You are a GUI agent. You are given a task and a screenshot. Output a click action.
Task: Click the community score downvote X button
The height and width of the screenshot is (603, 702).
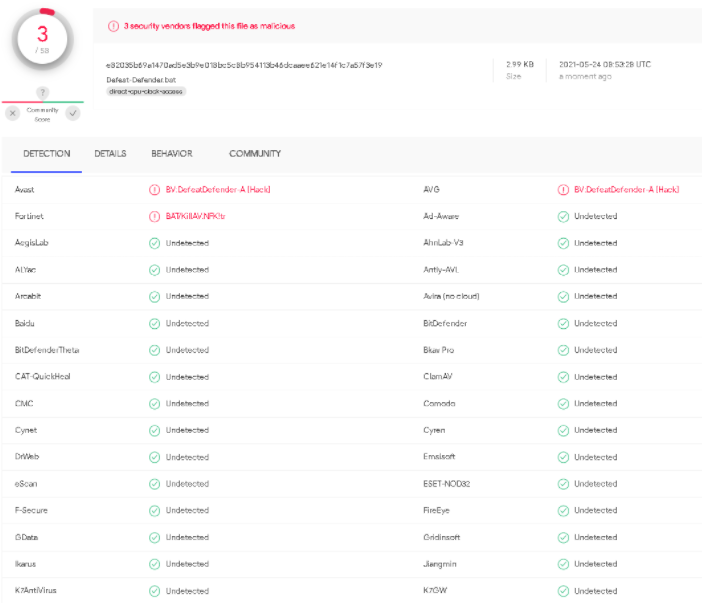tap(13, 113)
